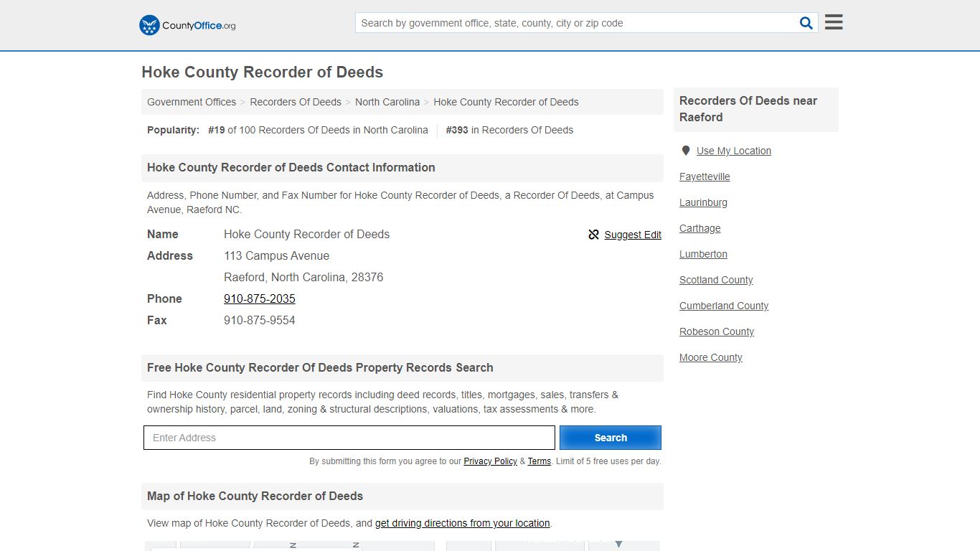The image size is (980, 551).
Task: Expand the blue dropdown arrow on the map
Action: (x=618, y=544)
